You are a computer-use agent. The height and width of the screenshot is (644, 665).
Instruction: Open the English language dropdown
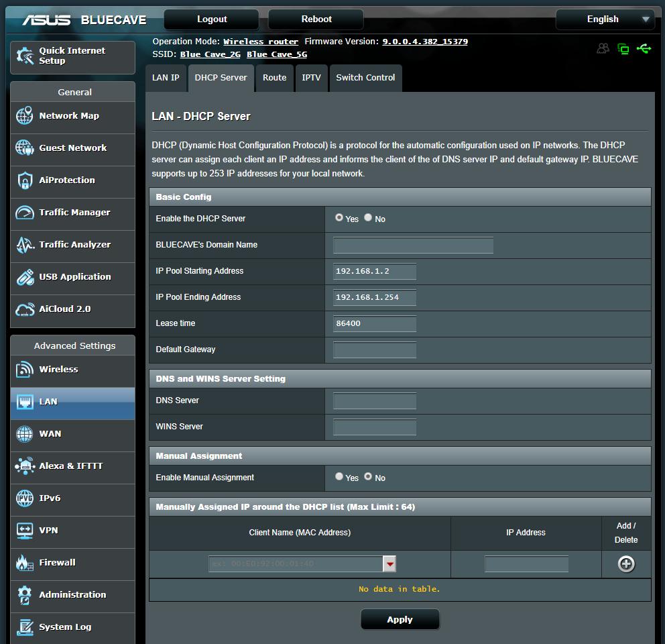tap(605, 19)
